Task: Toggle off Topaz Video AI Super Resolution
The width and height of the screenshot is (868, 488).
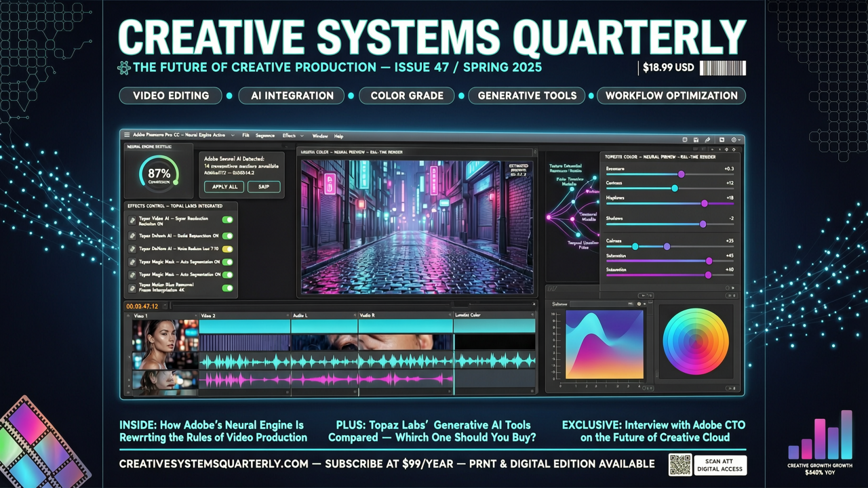Action: (x=227, y=220)
